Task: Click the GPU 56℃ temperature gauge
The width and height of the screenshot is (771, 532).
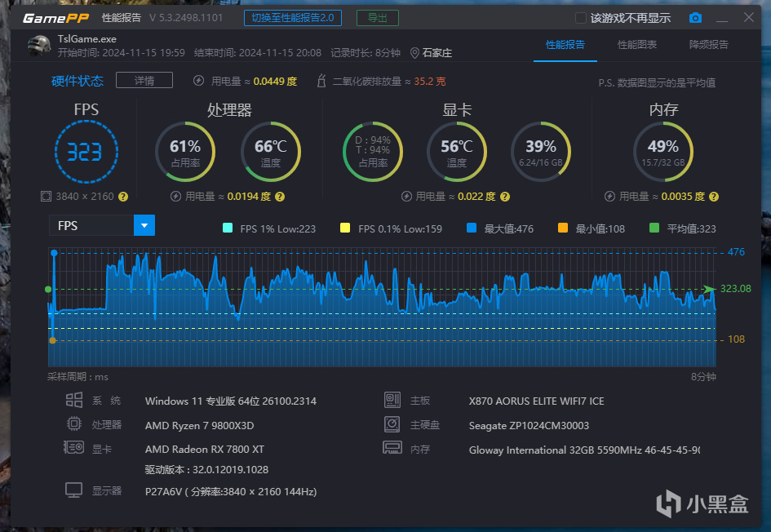Action: (457, 152)
